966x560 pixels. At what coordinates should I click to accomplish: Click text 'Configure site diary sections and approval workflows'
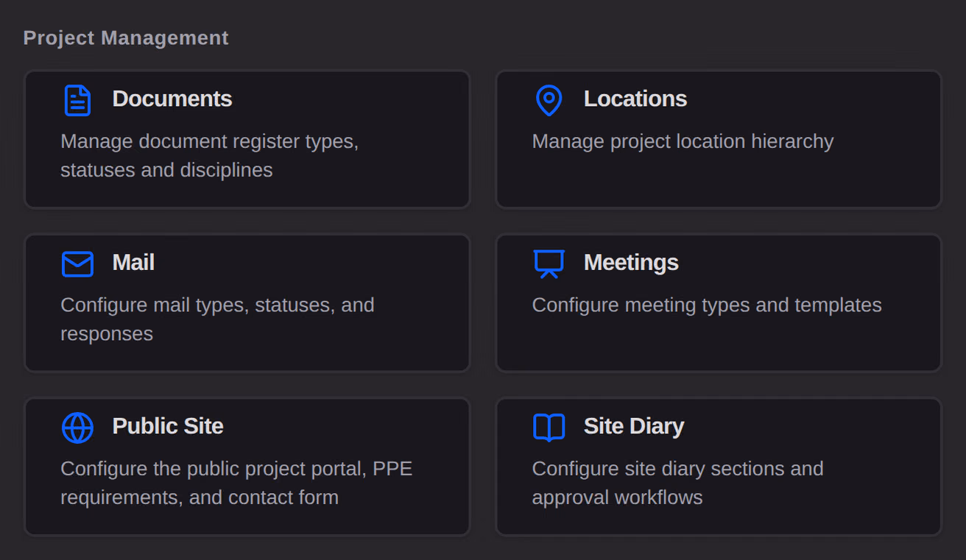(677, 483)
